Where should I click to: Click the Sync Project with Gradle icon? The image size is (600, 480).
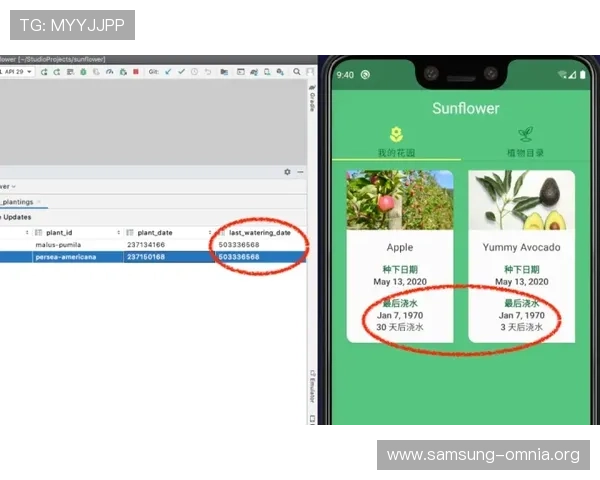tap(254, 72)
